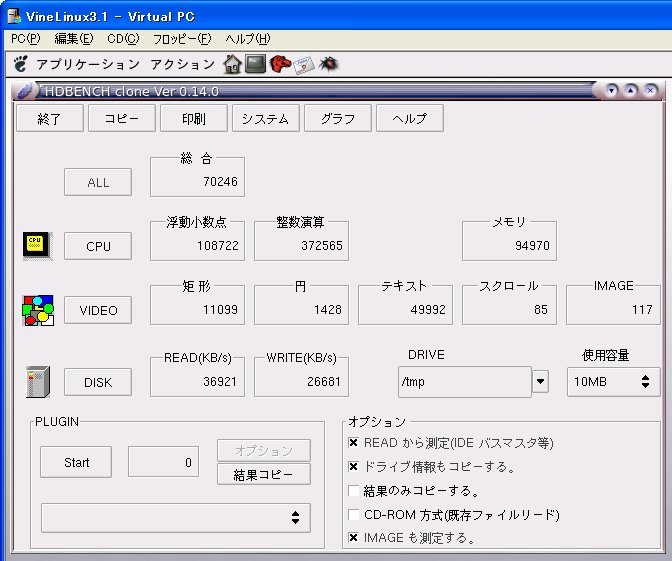Click the DISK computer tower icon
Screen dimensions: 672x561
(x=38, y=382)
